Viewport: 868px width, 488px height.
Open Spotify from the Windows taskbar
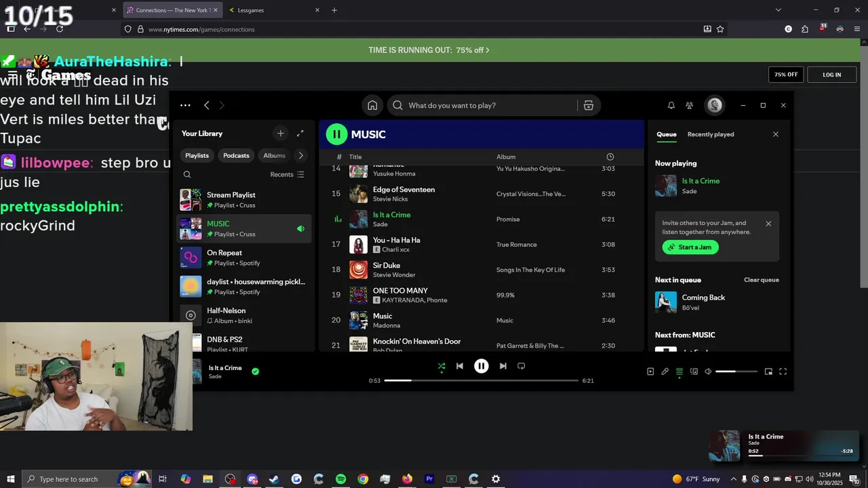(x=340, y=479)
